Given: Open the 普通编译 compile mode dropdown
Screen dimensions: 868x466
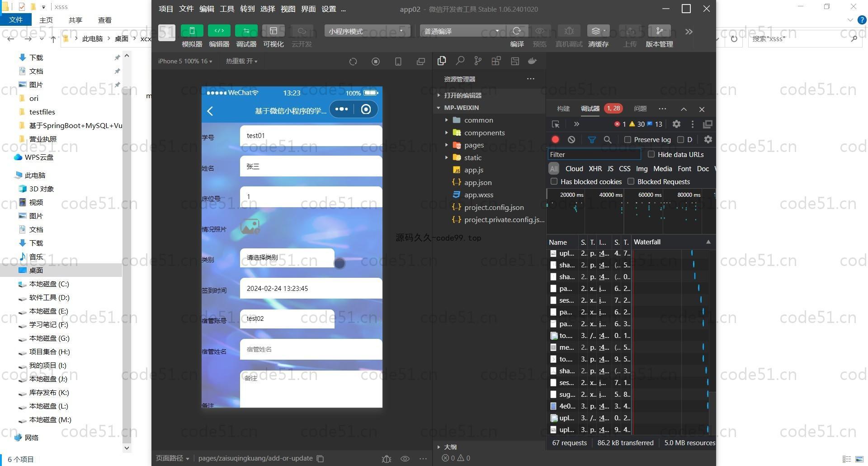Looking at the screenshot, I should tap(462, 31).
